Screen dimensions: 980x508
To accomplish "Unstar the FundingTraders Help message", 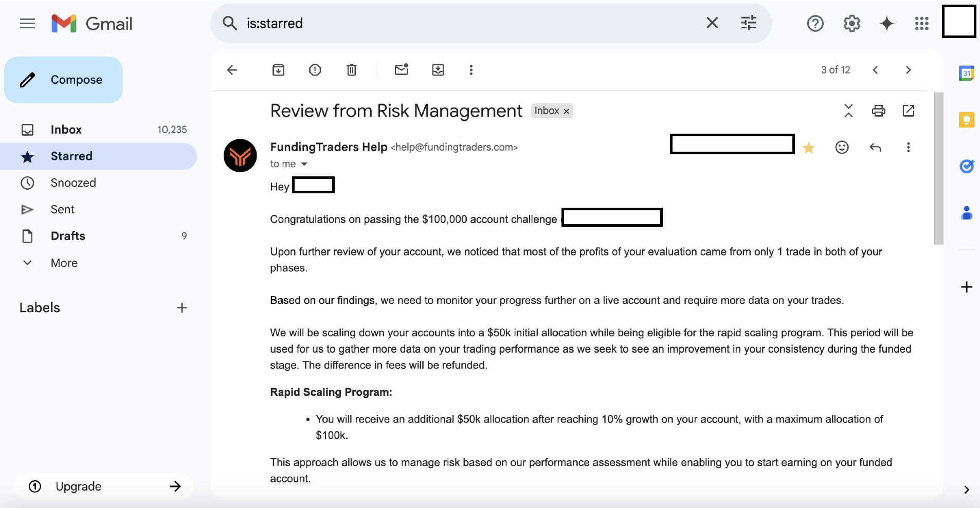I will coord(809,148).
